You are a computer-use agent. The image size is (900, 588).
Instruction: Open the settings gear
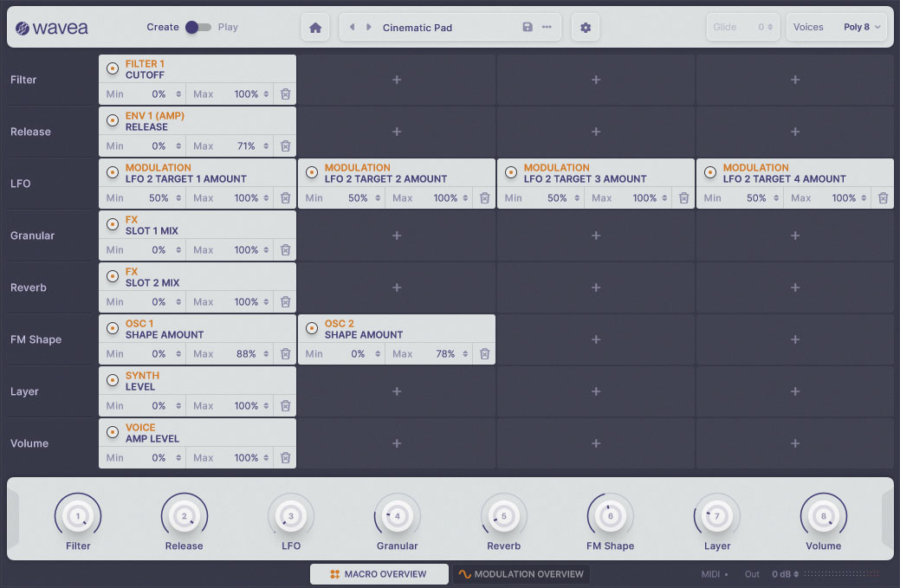point(586,28)
